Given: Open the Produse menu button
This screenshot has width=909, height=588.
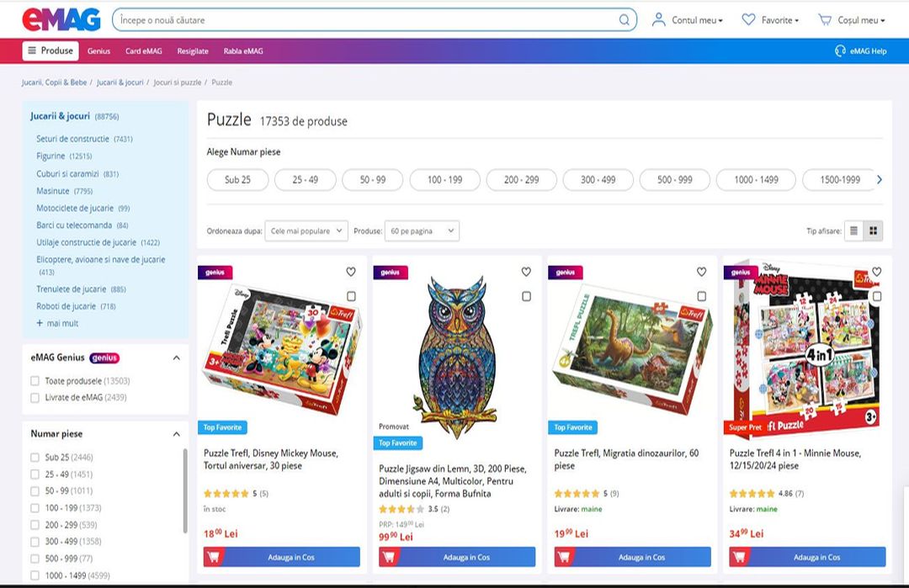Looking at the screenshot, I should coord(50,51).
